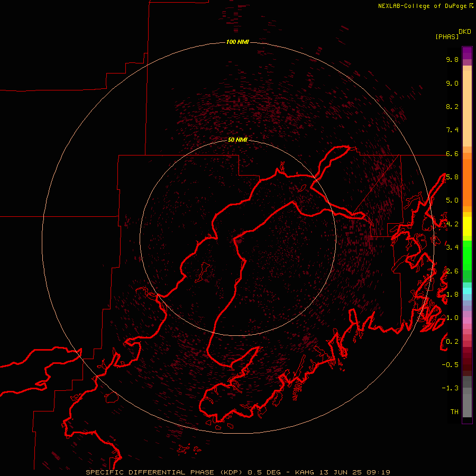The image size is (476, 476).
Task: Click the DKD label above the color scale
Action: pos(464,32)
